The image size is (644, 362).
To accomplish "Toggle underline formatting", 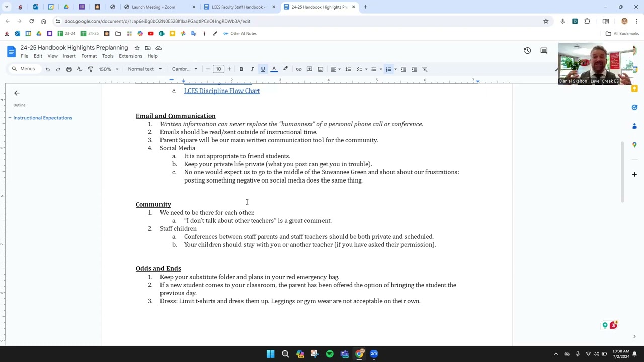I will point(263,69).
